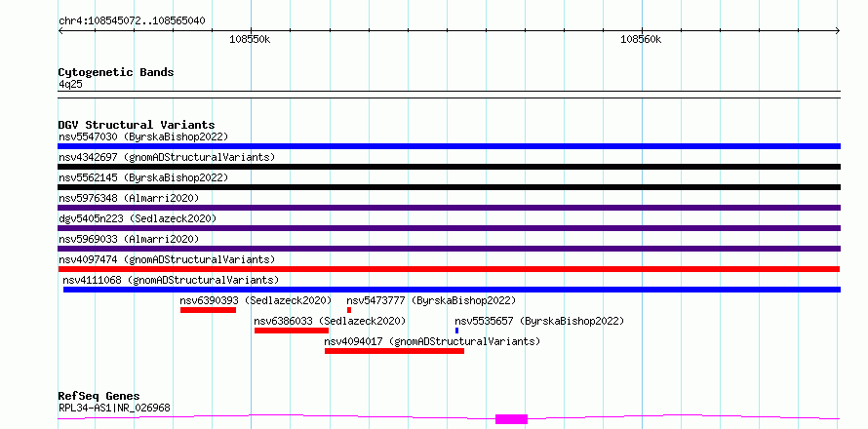
Task: Open nsv5473777 (ByrskaBishop2022) label
Action: [431, 300]
